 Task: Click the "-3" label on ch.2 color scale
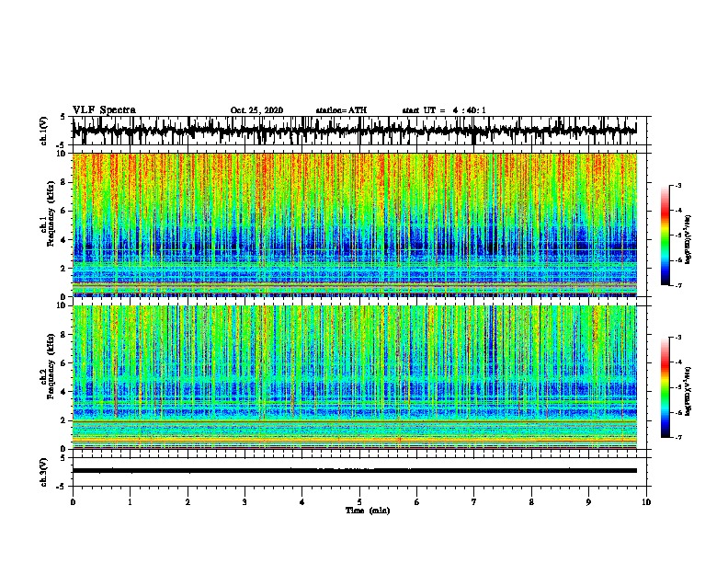point(677,338)
